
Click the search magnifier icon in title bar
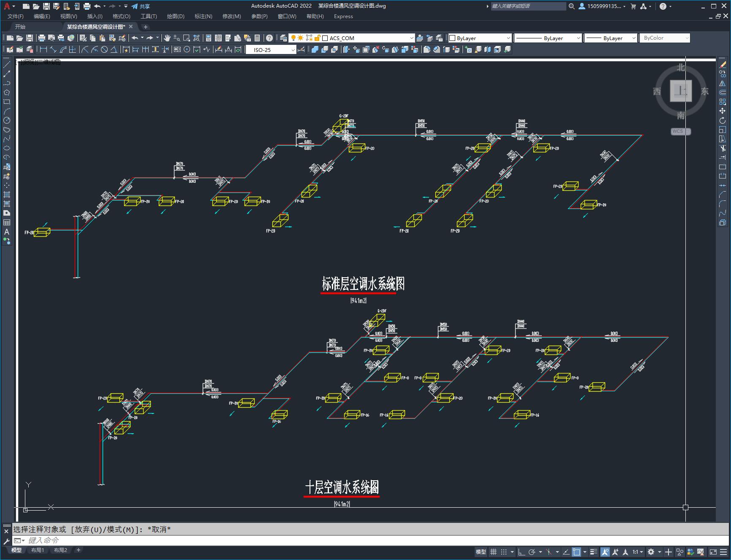[571, 6]
